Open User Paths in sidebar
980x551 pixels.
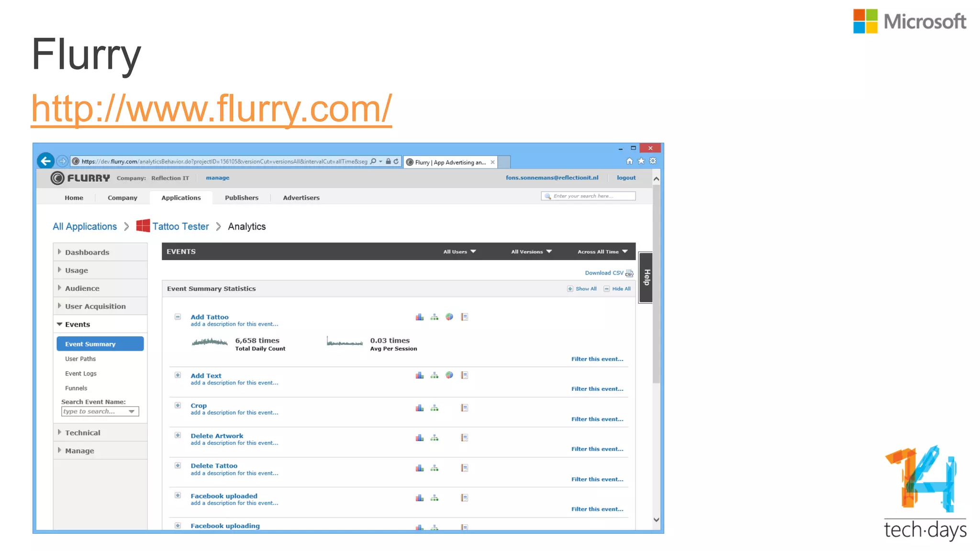point(80,359)
